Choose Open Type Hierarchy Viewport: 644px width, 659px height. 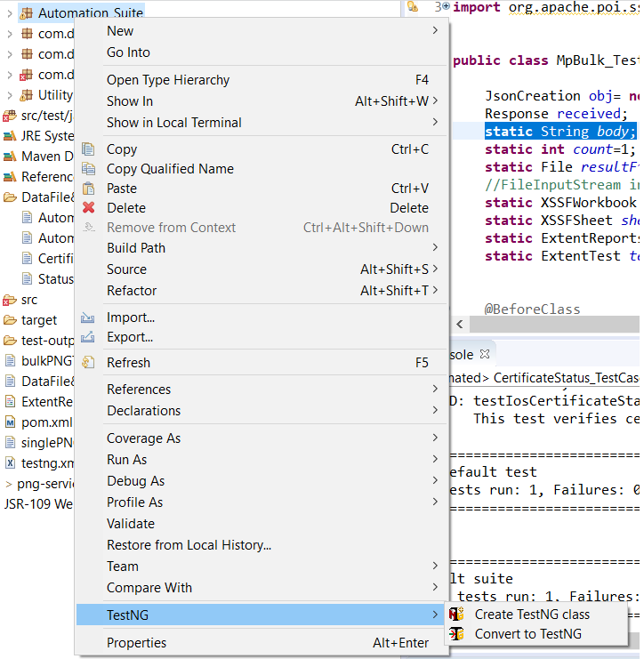(262, 80)
